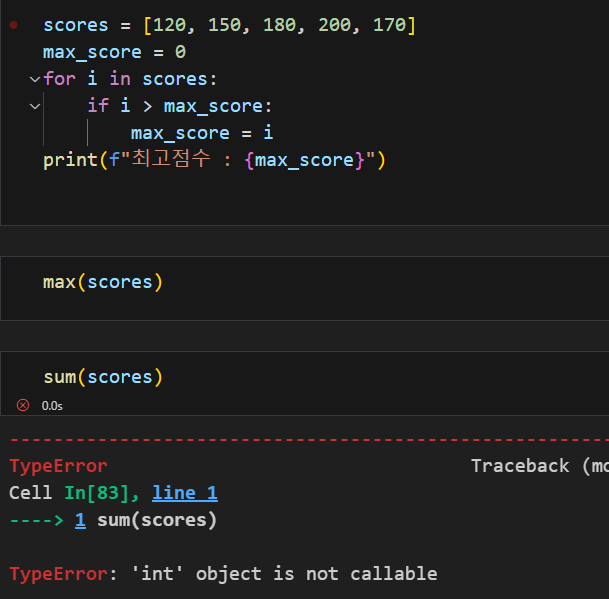Click the red error status icon next to 0.0s
The height and width of the screenshot is (599, 609).
23,405
